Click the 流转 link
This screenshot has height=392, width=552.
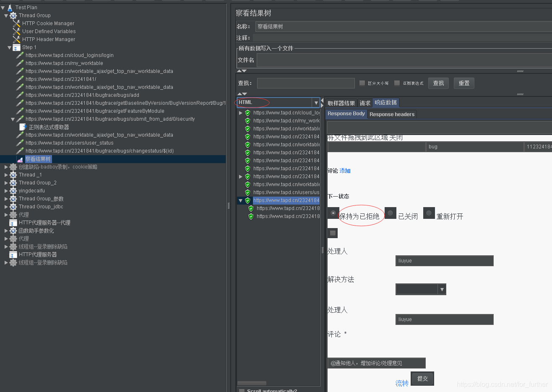click(x=402, y=383)
